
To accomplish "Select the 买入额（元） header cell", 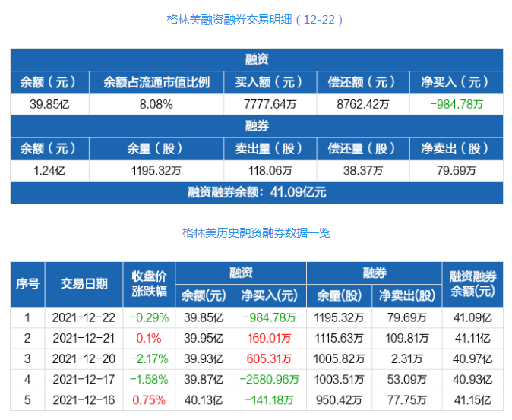I will pos(270,82).
